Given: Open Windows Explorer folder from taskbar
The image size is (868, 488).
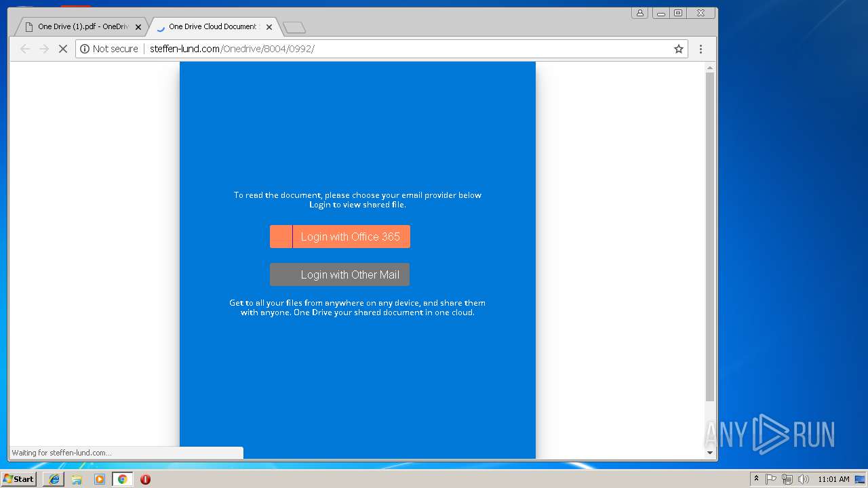Looking at the screenshot, I should pyautogui.click(x=77, y=479).
